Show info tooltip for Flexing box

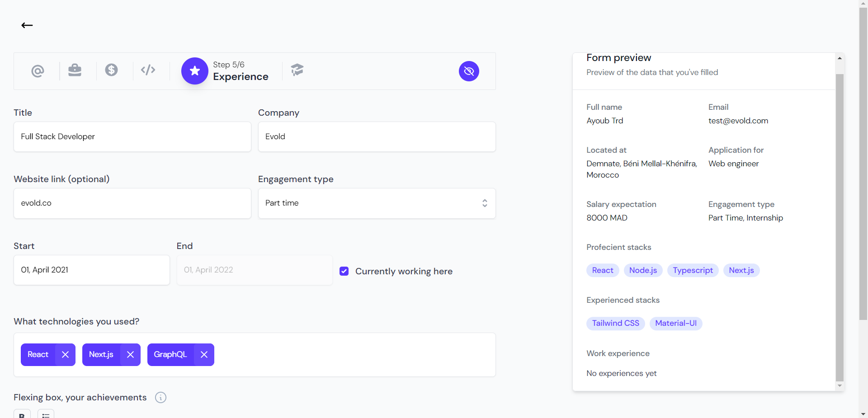[160, 397]
